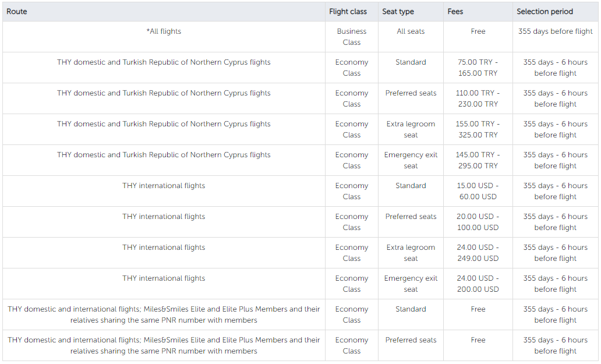
Task: Select the Selection period column header
Action: click(x=545, y=12)
